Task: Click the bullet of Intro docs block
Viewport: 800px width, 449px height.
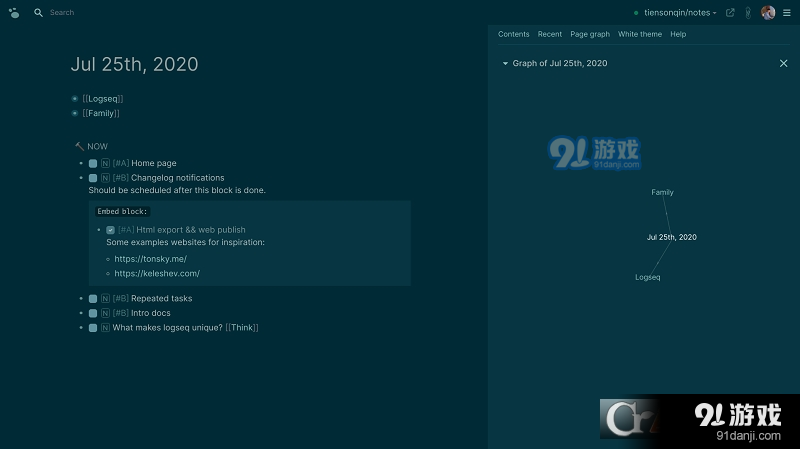Action: [x=81, y=313]
